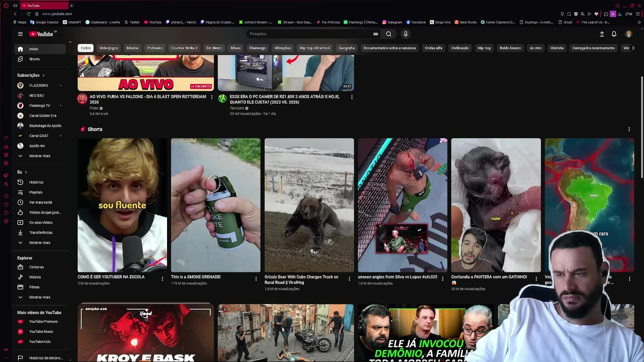The image size is (644, 362).
Task: Open Vídeos de que gostou
Action: tap(40, 212)
